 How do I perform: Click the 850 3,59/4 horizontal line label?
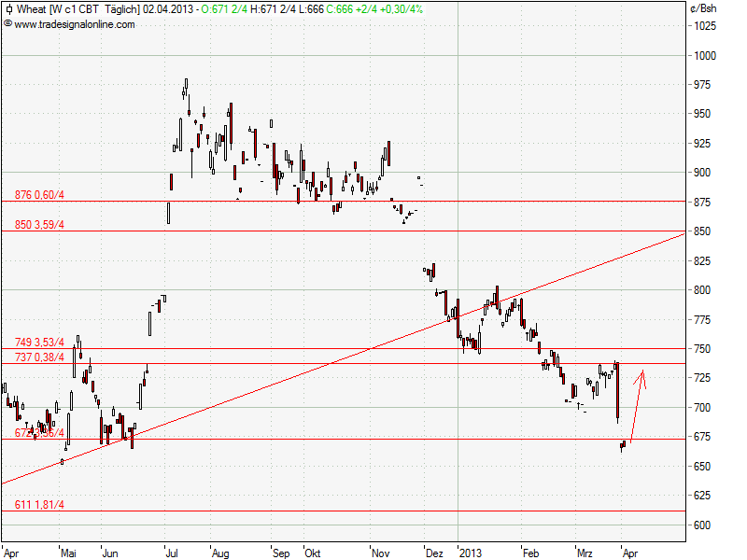click(x=41, y=223)
